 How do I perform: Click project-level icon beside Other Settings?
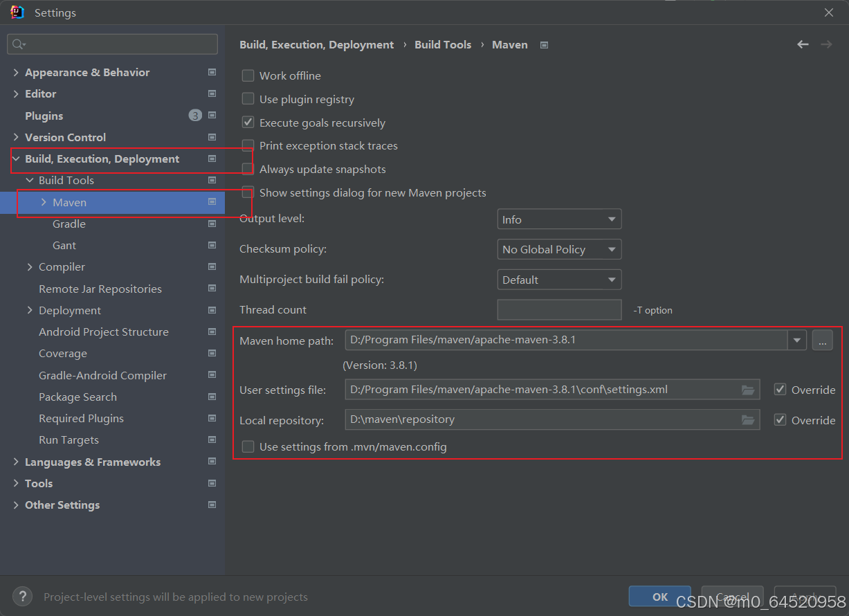point(212,505)
